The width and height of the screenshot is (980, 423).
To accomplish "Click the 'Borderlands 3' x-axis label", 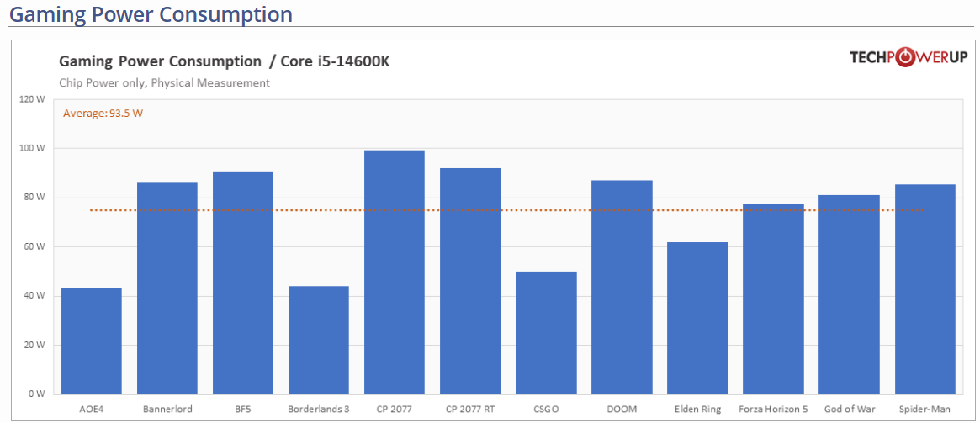I will (x=319, y=410).
